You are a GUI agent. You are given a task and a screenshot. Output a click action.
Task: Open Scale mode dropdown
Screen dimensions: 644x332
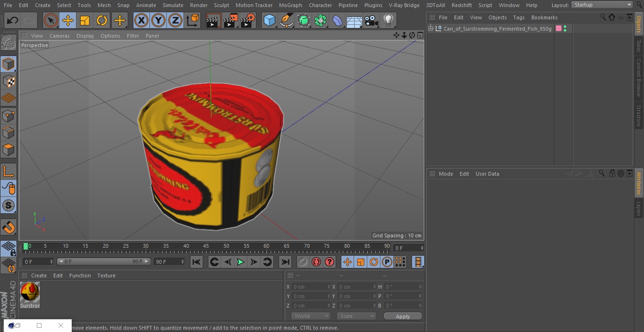pyautogui.click(x=356, y=316)
